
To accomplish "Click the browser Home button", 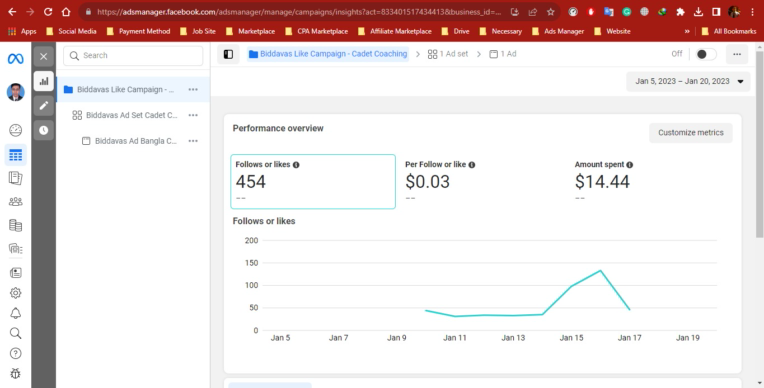I will [66, 12].
